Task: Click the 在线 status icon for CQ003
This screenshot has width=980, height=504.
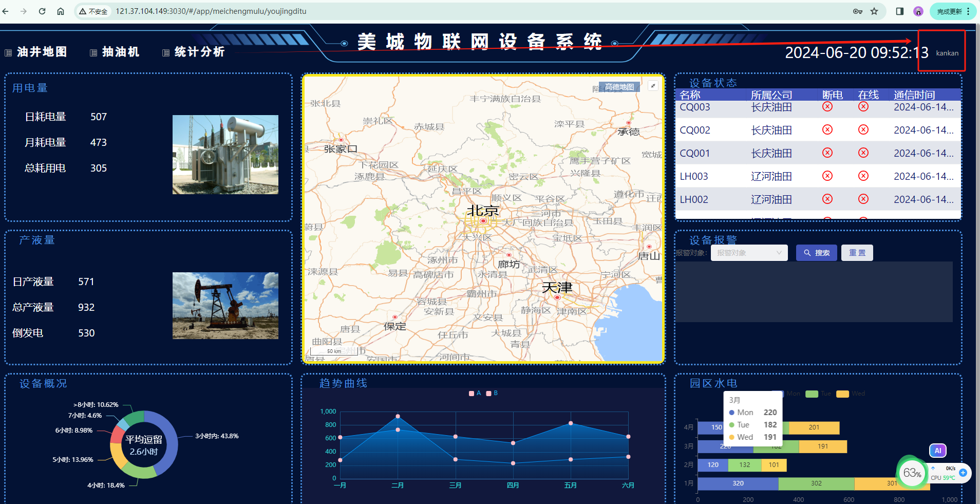Action: [863, 106]
